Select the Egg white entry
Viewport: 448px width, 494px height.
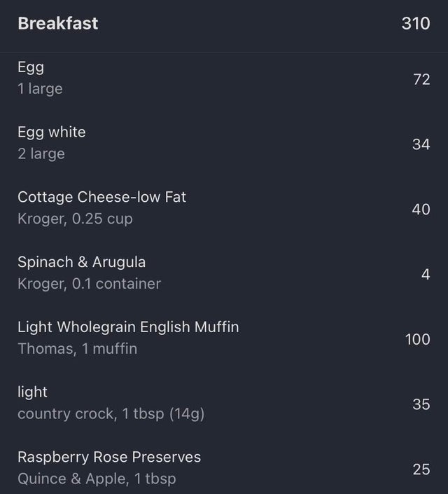(224, 143)
